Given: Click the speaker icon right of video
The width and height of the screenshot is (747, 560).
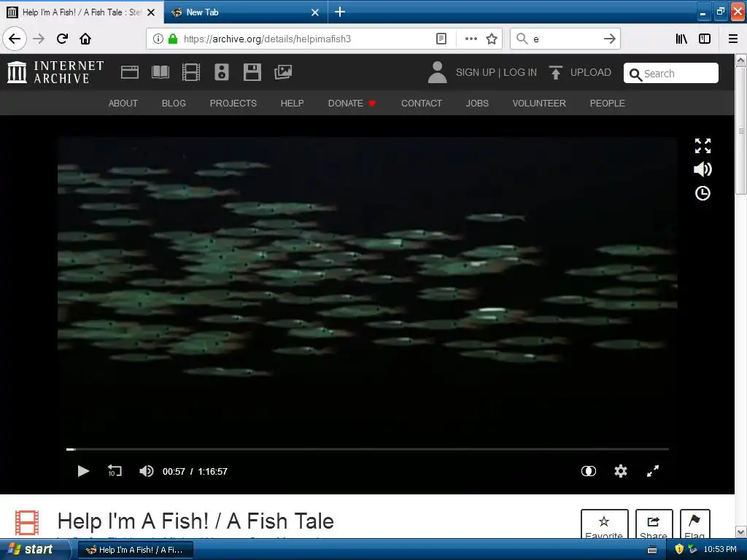Looking at the screenshot, I should (703, 169).
